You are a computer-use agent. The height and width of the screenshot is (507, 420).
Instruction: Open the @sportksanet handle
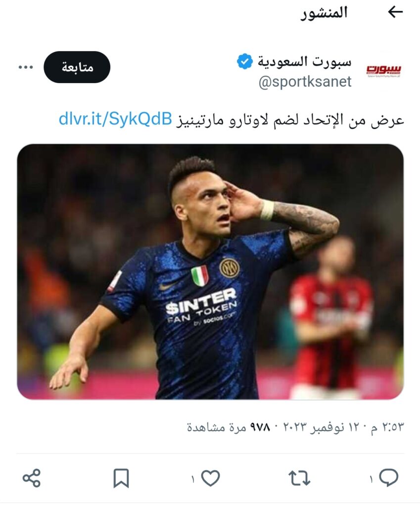305,81
